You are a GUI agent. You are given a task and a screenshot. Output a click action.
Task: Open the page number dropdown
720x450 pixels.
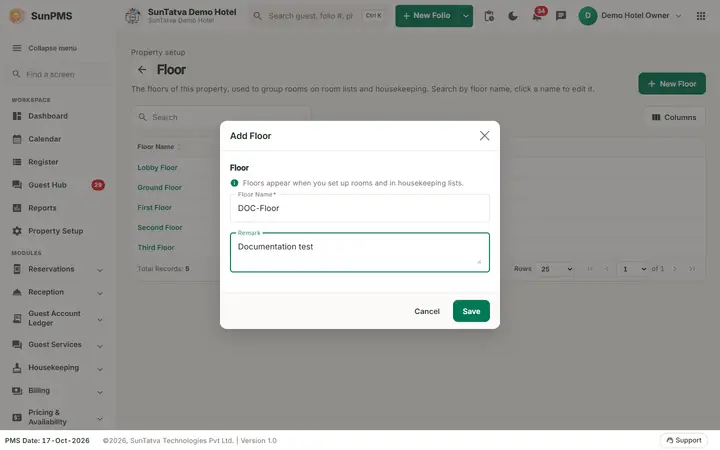click(632, 269)
